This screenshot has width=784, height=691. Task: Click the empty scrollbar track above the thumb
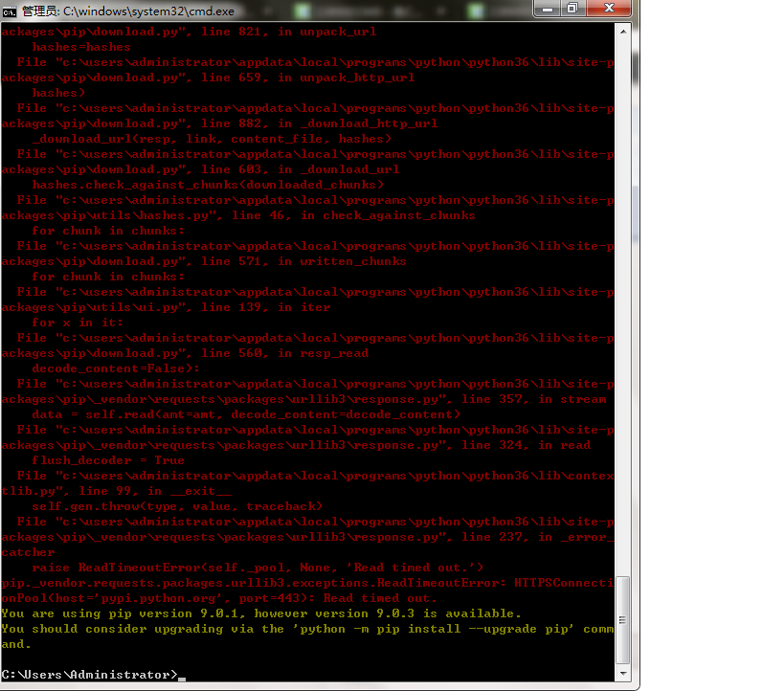tap(623, 287)
